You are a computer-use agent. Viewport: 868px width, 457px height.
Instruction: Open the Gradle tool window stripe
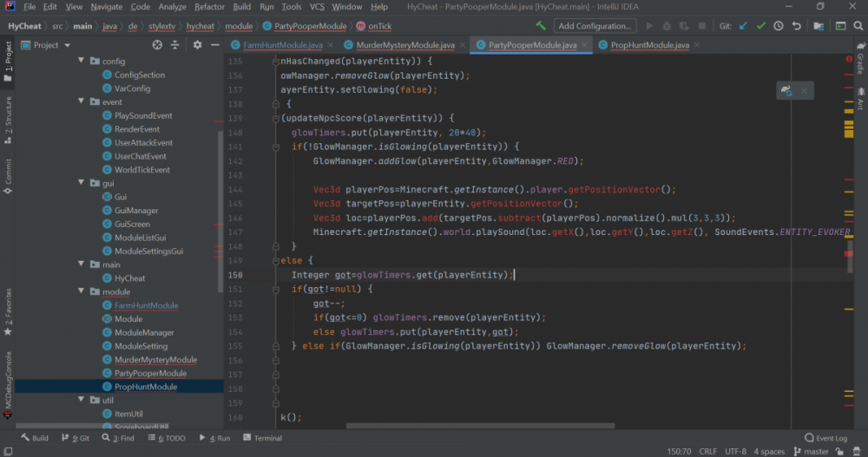(860, 59)
